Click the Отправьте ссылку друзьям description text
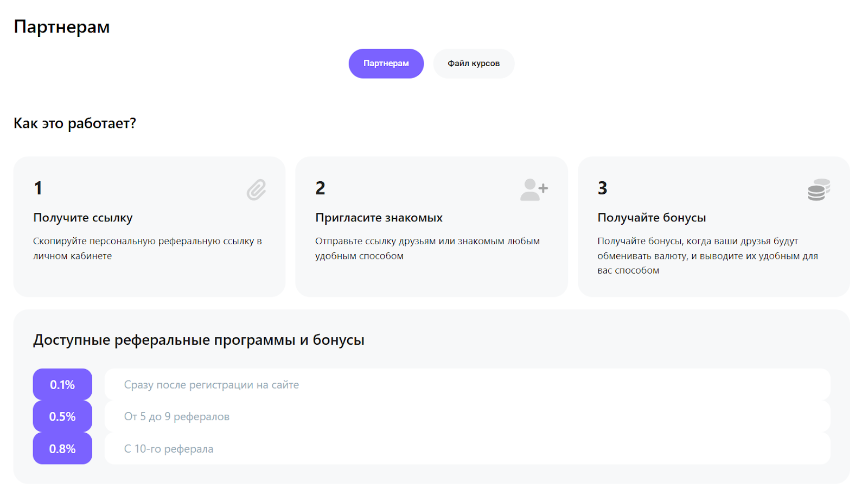This screenshot has width=868, height=488. click(x=427, y=248)
